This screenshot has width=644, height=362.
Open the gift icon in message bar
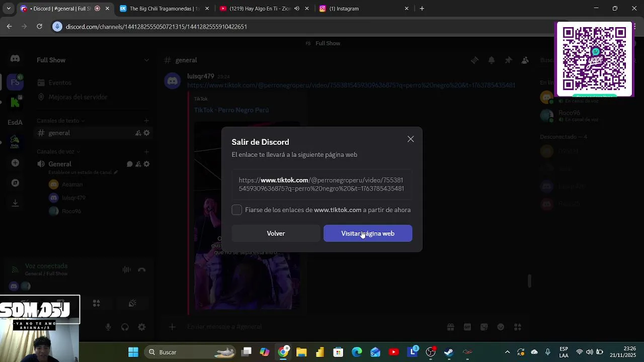click(450, 327)
